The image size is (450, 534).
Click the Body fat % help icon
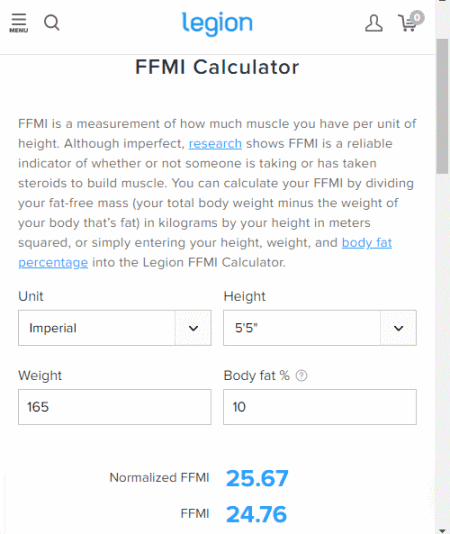(301, 376)
